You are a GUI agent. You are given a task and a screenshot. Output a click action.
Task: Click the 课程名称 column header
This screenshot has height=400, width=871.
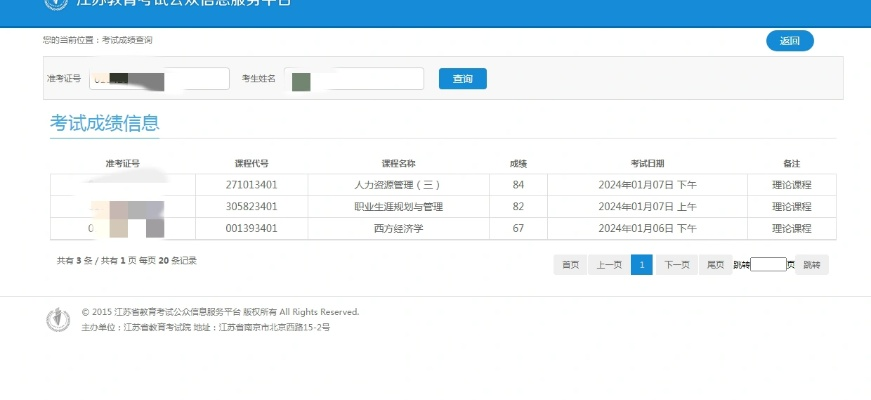tap(398, 163)
